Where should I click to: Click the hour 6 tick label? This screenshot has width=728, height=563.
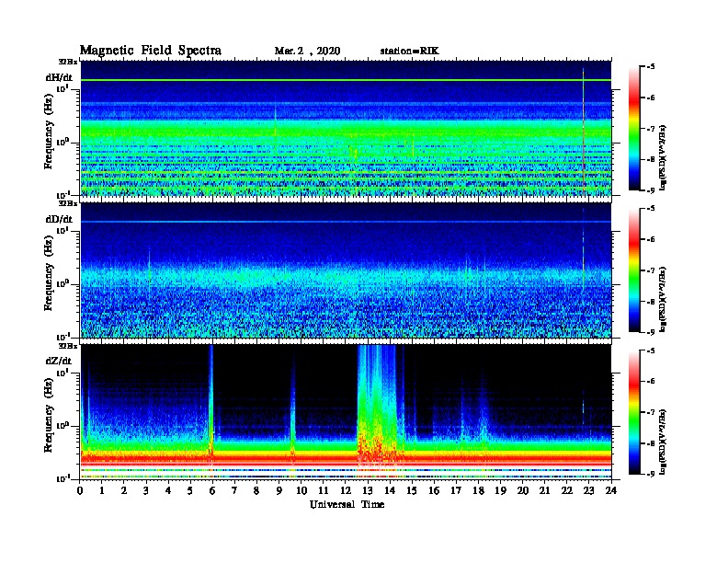[212, 491]
